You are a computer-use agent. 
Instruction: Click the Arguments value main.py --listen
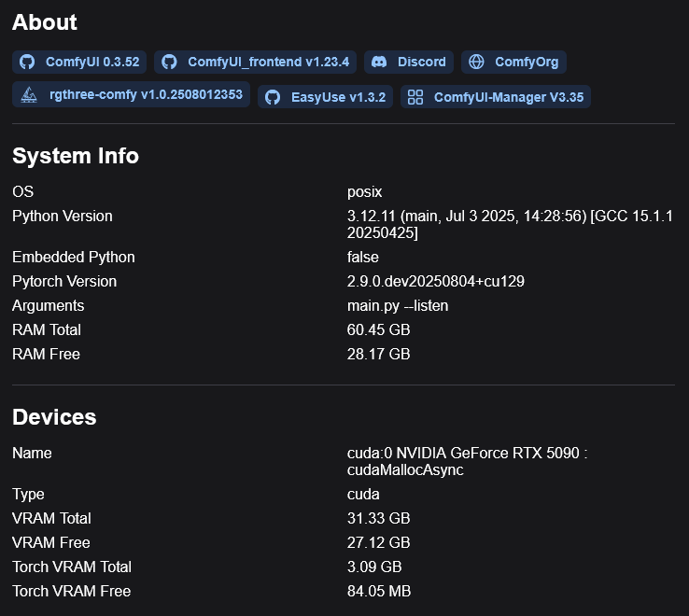398,305
